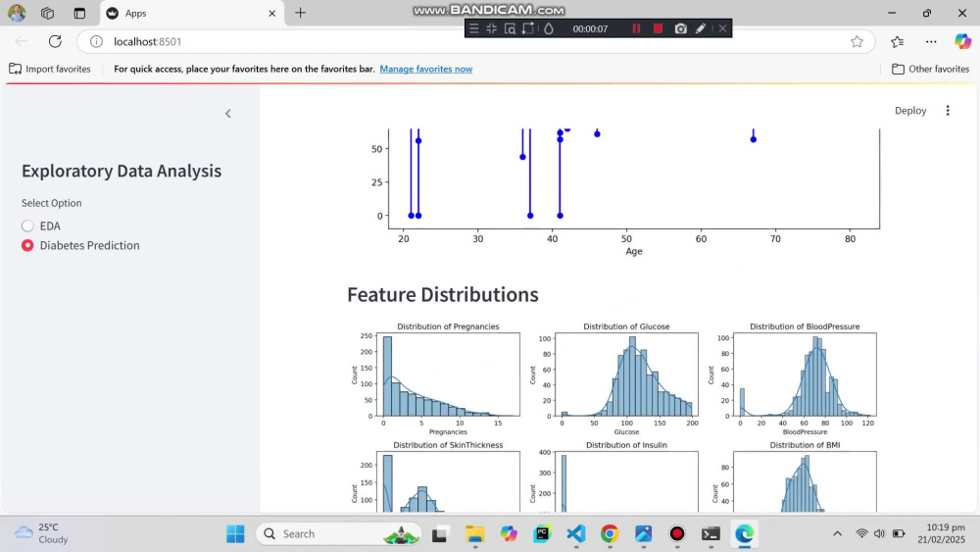The image size is (980, 552).
Task: Click the Feature Distributions heading
Action: tap(443, 294)
